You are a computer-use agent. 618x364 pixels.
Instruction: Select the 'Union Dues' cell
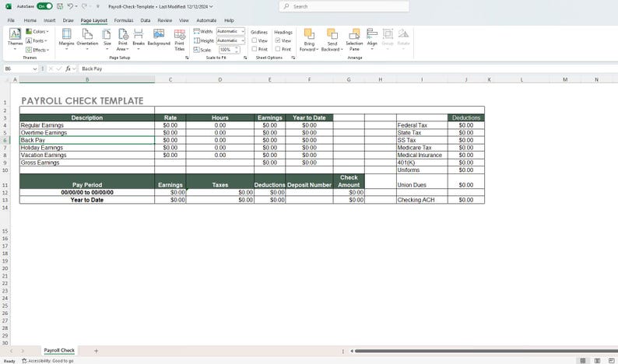pos(422,181)
